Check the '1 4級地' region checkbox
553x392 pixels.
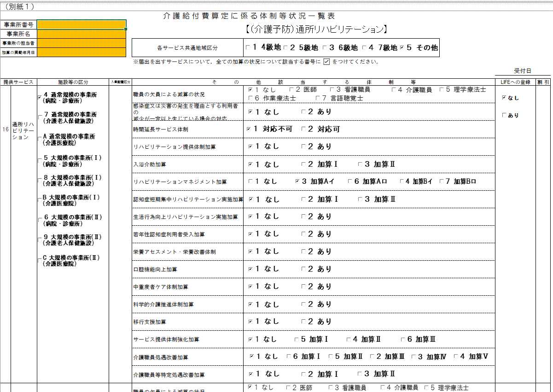[249, 47]
